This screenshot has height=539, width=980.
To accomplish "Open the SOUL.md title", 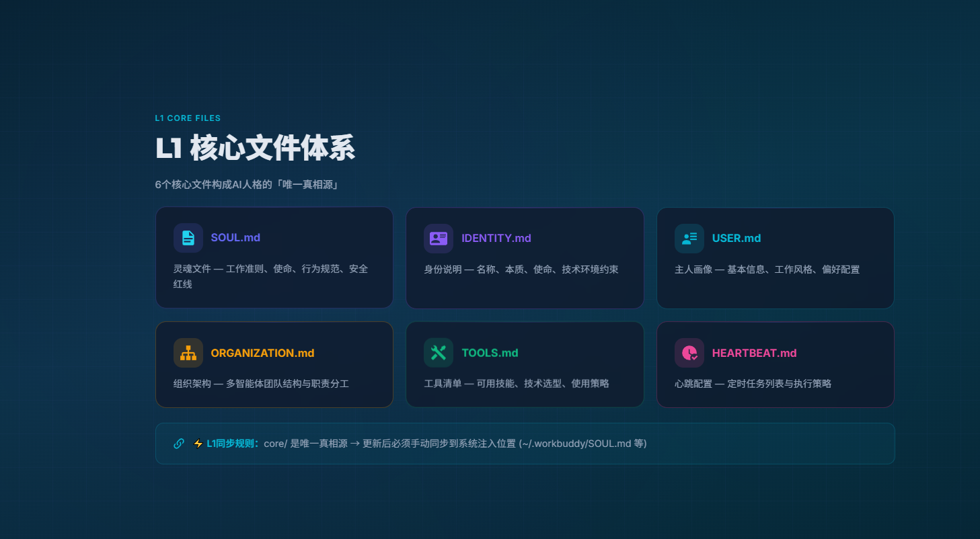I will tap(235, 238).
